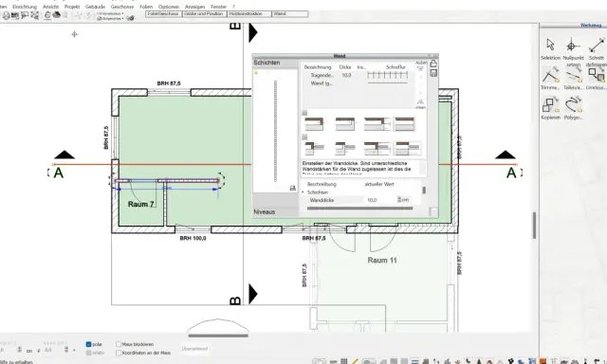Viewport: 607px width, 364px height.
Task: Open the Schichten section in Wand dialog
Action: (275, 63)
